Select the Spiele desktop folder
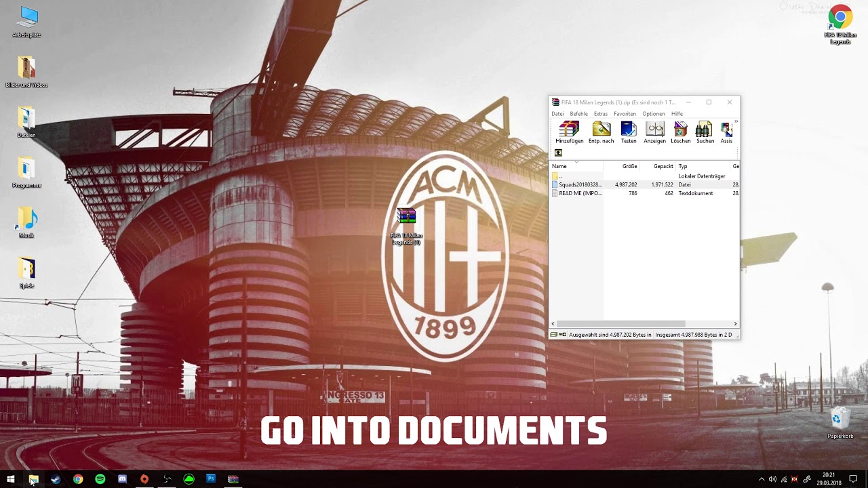The width and height of the screenshot is (868, 488). [26, 272]
